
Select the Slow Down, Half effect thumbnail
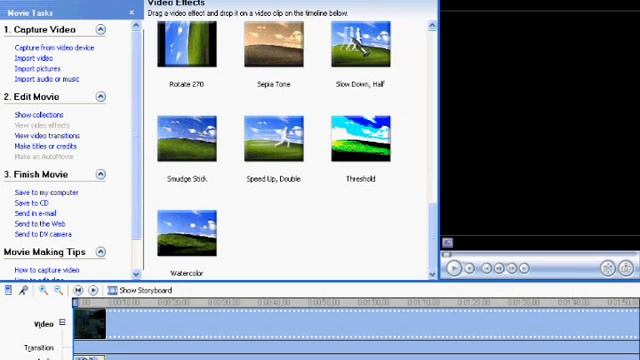[361, 44]
